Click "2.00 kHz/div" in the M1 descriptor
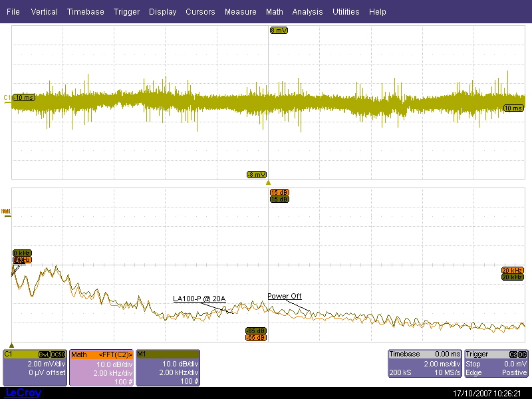Image resolution: width=532 pixels, height=399 pixels. 179,372
